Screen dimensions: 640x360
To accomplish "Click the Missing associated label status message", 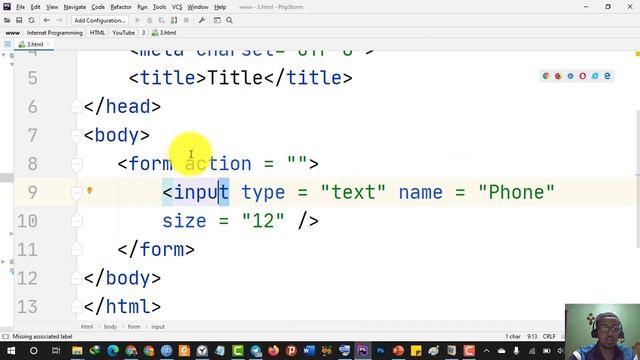I will [42, 336].
